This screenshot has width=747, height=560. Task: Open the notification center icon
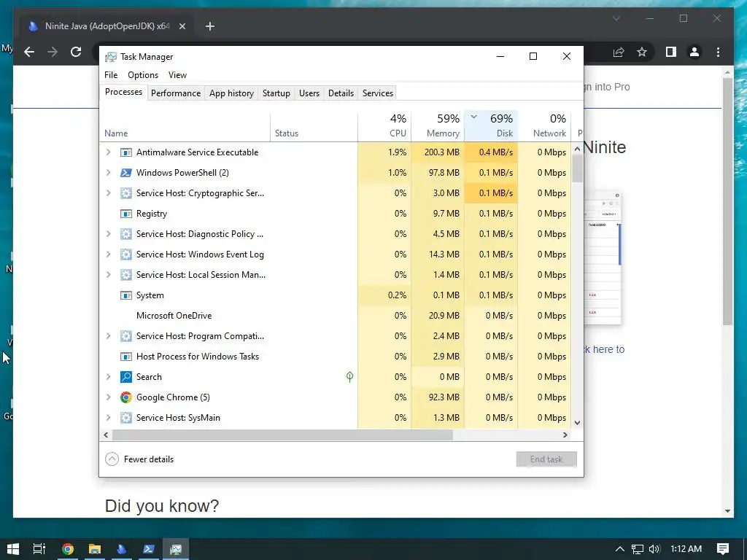(723, 549)
